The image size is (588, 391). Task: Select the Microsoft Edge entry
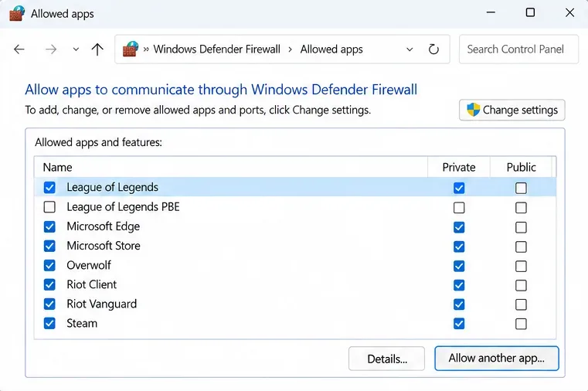click(103, 226)
